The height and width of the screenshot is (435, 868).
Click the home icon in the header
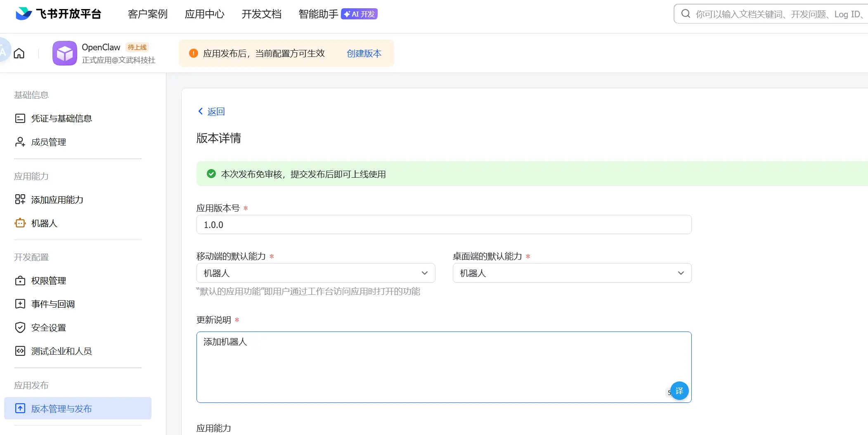(19, 54)
